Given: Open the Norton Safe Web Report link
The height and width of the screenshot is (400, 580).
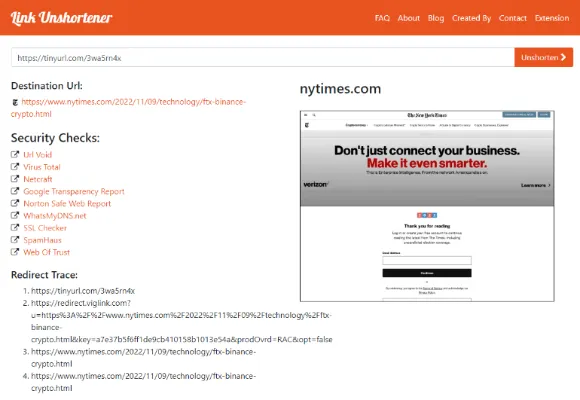Looking at the screenshot, I should pos(67,204).
